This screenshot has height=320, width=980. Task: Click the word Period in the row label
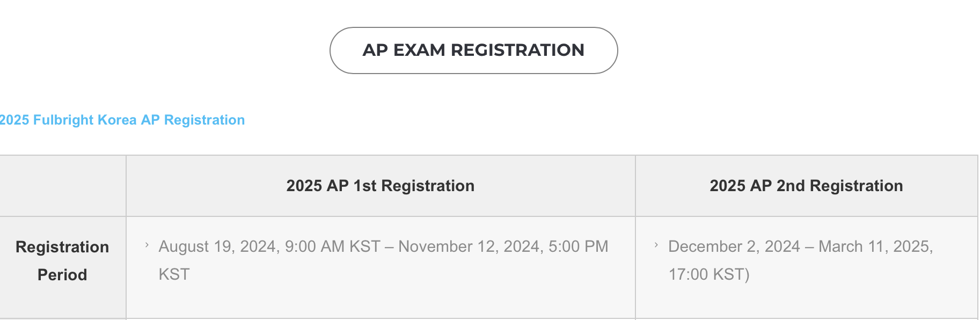pos(62,275)
